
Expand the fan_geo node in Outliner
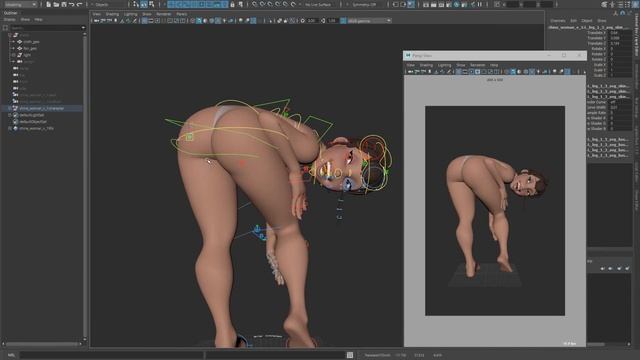tap(13, 48)
